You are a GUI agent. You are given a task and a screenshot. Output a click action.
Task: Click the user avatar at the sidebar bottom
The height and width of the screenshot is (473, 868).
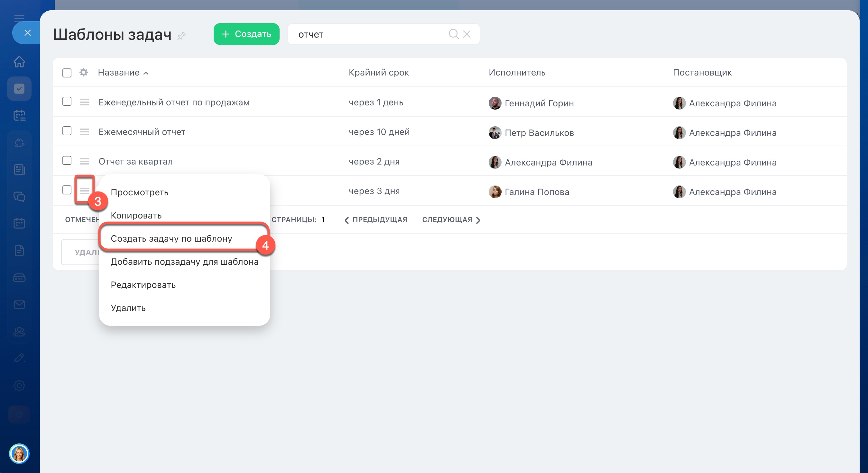(19, 453)
